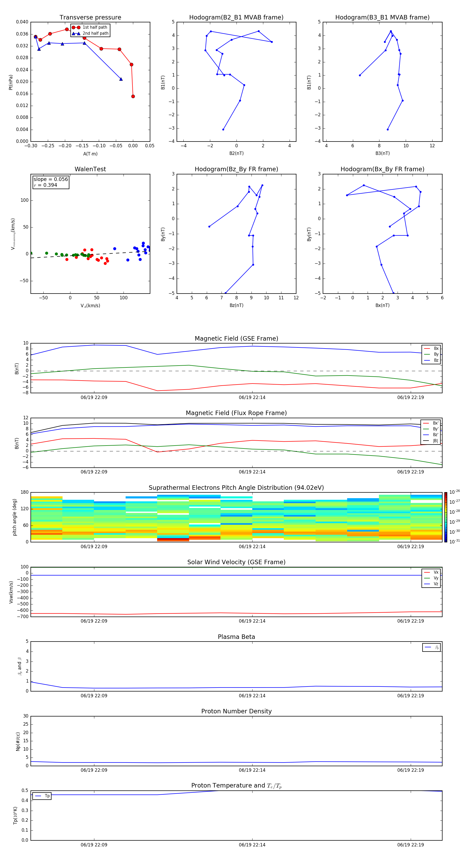Click the 'V_A(km/s)' x-axis label
Image resolution: width=473 pixels, height=868 pixels.
click(x=90, y=306)
